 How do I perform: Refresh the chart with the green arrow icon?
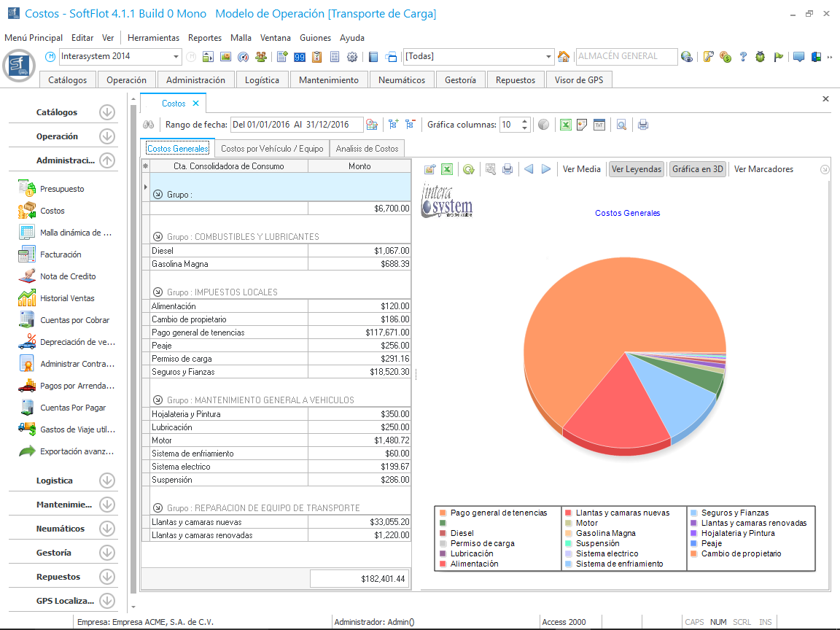(468, 169)
